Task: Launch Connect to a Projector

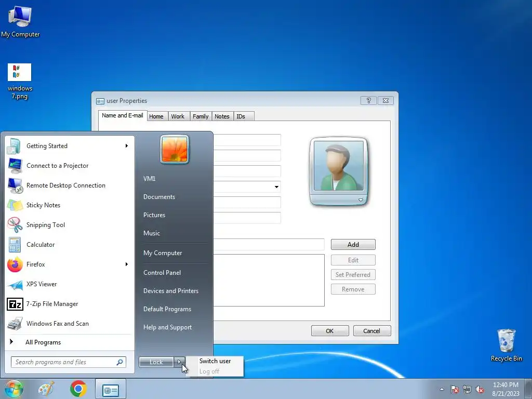Action: pos(70,166)
